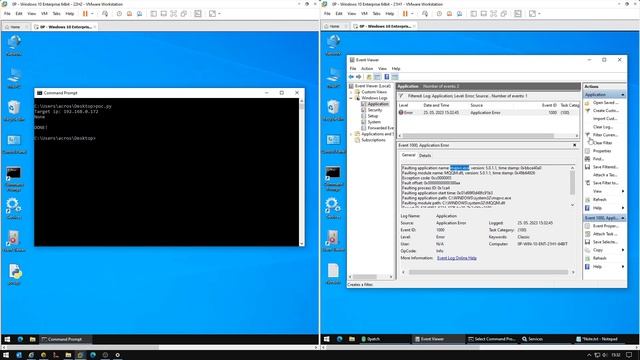The image size is (640, 360).
Task: Open Help submenu under Event 1000 actions
Action: click(x=598, y=267)
